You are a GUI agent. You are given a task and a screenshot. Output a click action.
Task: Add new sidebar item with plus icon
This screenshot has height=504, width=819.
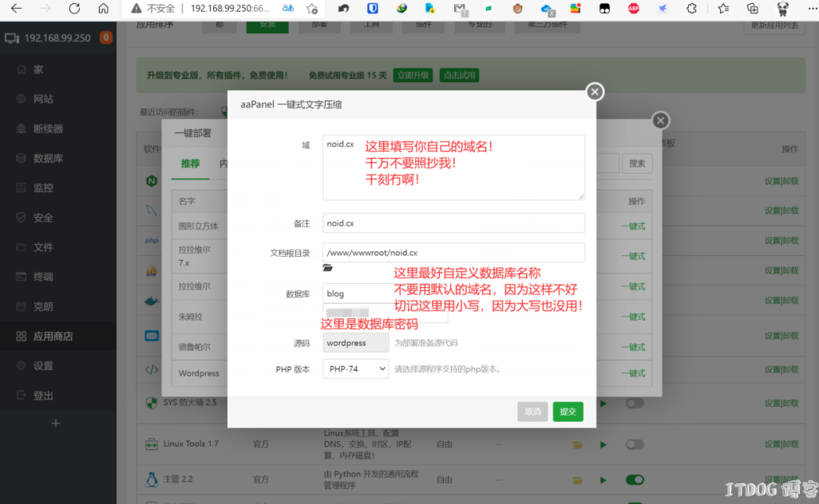55,423
